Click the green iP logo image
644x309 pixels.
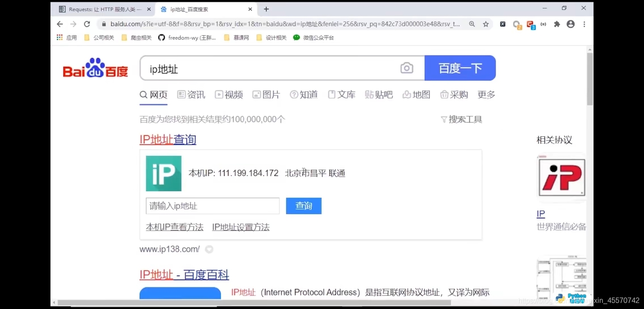coord(164,173)
